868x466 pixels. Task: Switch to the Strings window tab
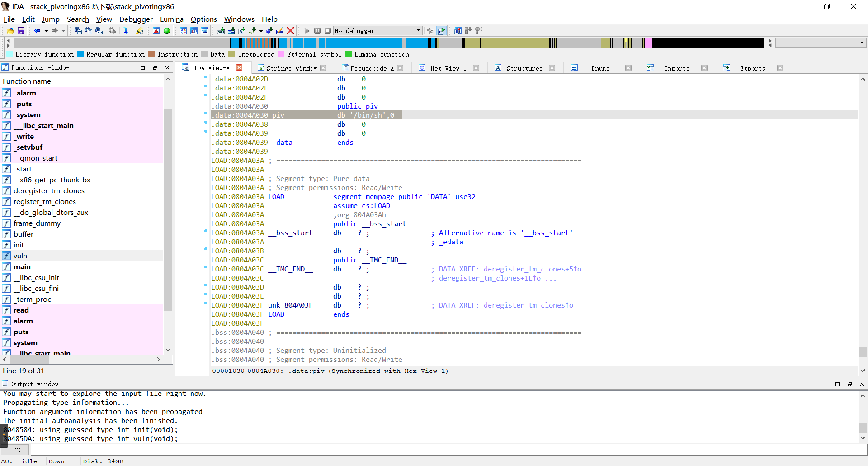[291, 68]
